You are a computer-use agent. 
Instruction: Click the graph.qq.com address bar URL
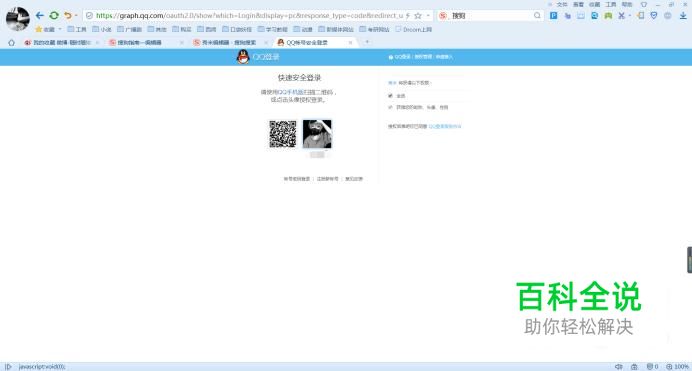(x=249, y=15)
